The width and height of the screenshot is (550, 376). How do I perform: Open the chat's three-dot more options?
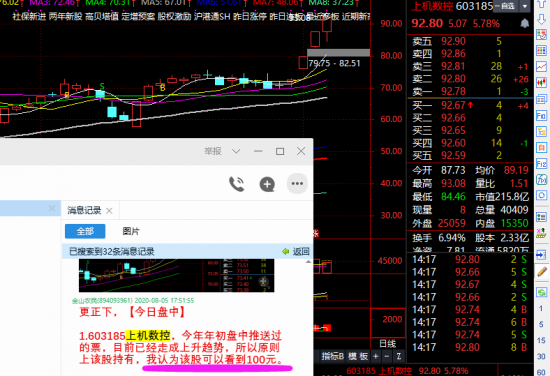[297, 183]
